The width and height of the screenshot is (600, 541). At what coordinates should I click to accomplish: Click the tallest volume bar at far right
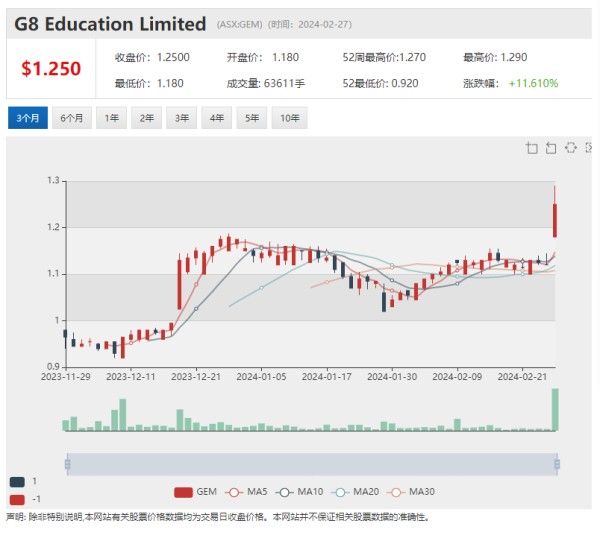coord(555,410)
